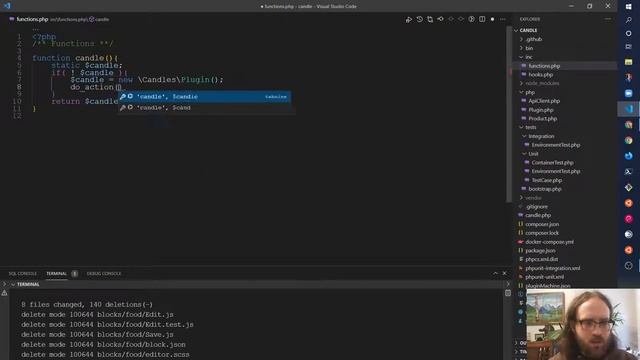Click the compare changes icon in editor toolbar

[x=430, y=19]
